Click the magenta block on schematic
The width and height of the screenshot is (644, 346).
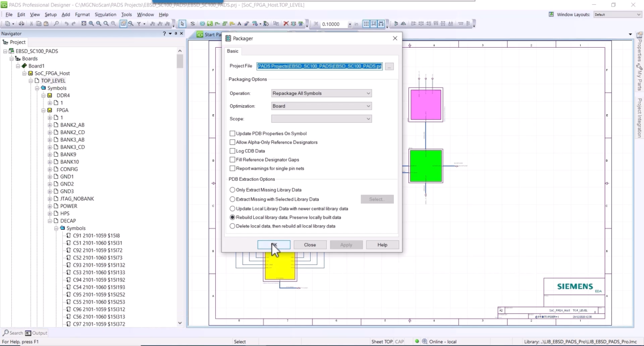(x=426, y=104)
